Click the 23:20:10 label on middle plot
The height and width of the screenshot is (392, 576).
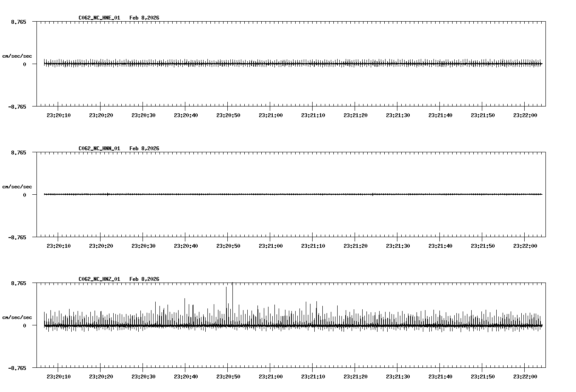click(x=59, y=245)
